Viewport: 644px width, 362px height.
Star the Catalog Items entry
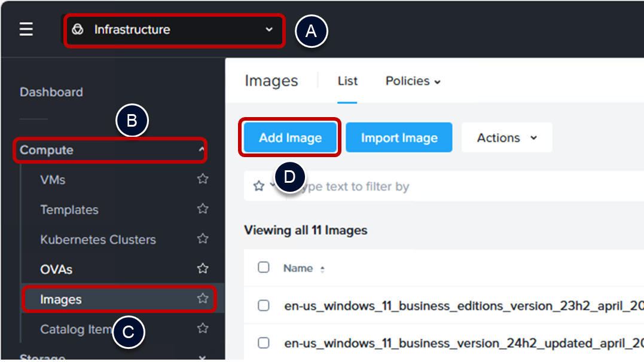pyautogui.click(x=203, y=328)
